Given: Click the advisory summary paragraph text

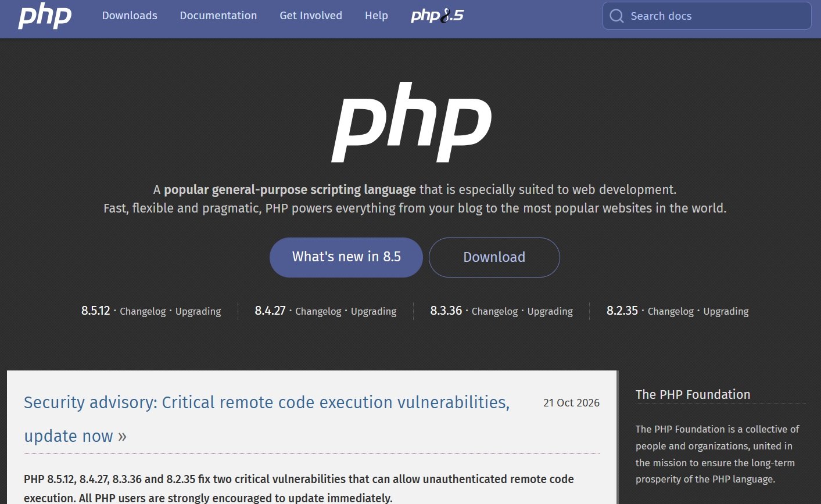Looking at the screenshot, I should [299, 488].
